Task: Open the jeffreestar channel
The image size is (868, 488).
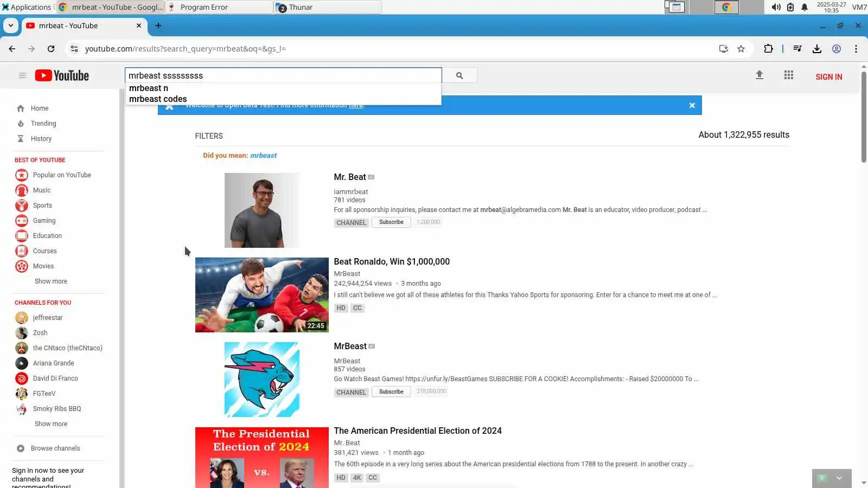Action: [48, 318]
